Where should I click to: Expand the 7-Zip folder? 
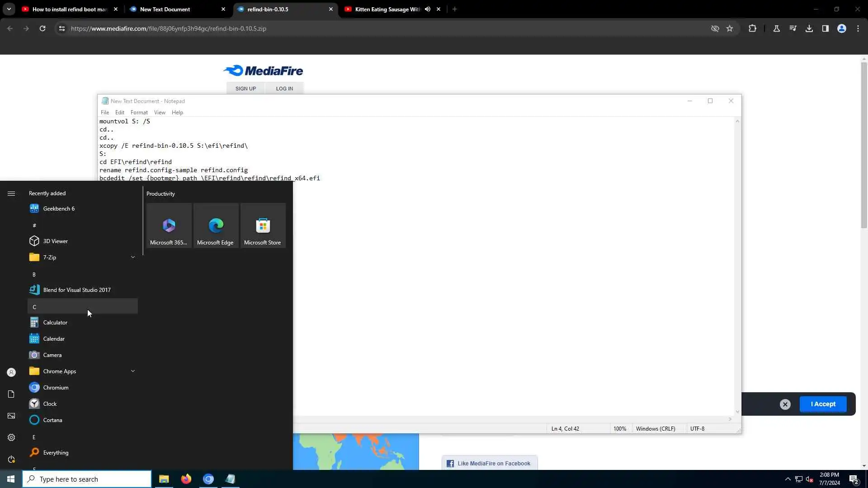133,257
